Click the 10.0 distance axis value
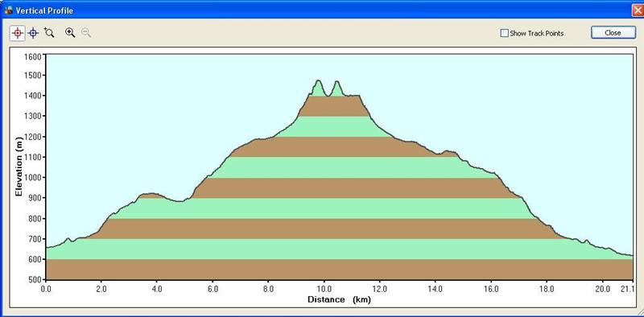This screenshot has height=317, width=644. (324, 289)
